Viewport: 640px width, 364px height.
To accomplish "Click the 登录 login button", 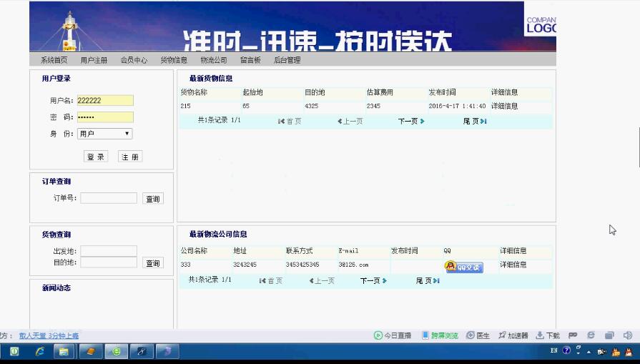I will tap(96, 157).
